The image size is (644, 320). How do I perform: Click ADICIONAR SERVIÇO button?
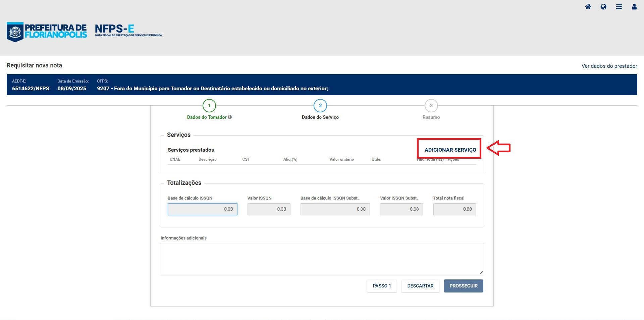click(x=450, y=150)
